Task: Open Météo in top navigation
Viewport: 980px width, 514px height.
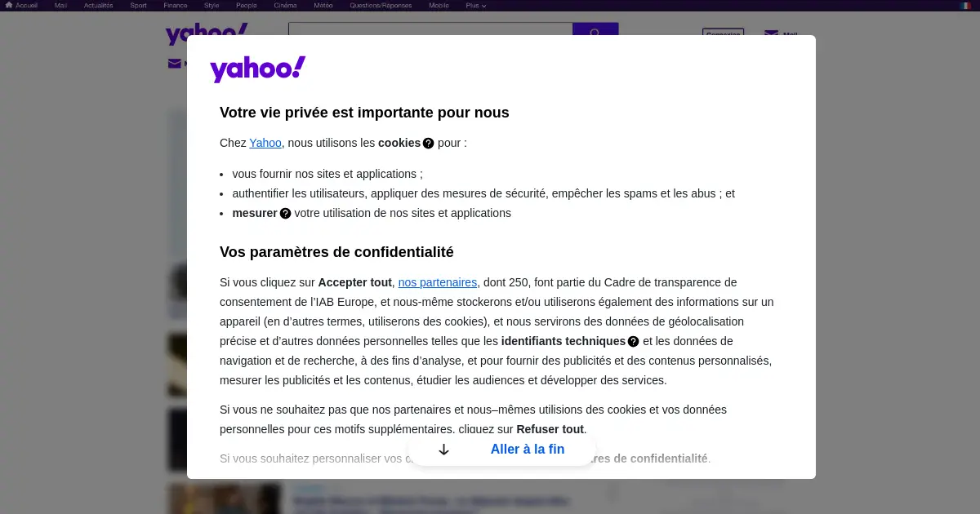Action: (x=323, y=5)
